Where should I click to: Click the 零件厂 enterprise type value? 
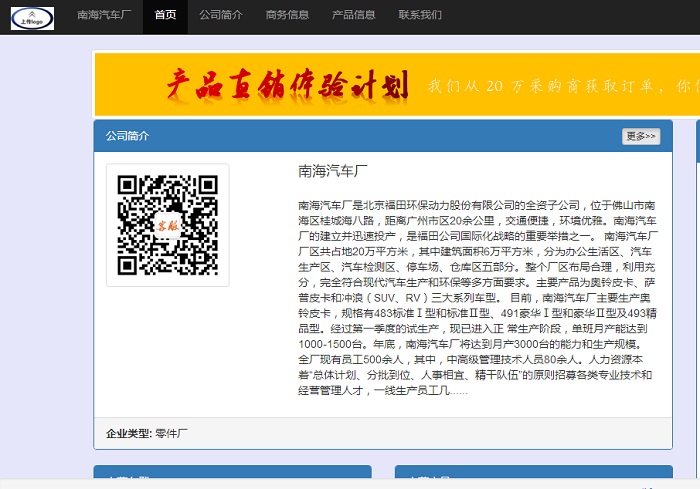tap(172, 433)
